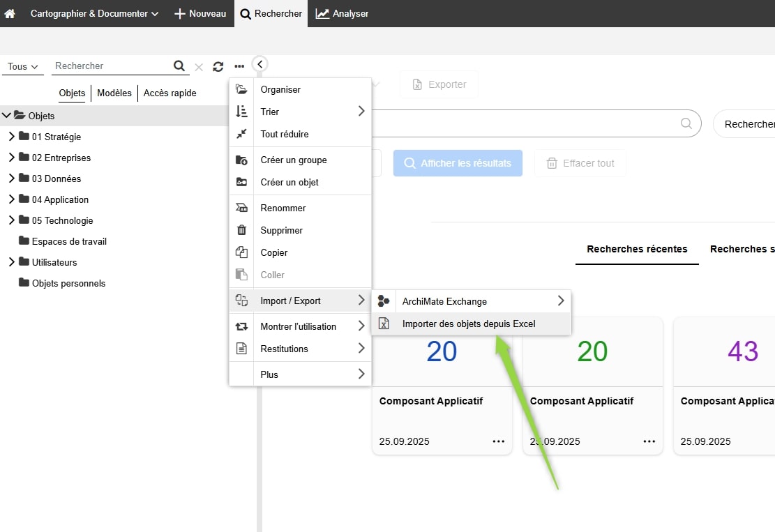Expand the 01 Stratégie folder
Image resolution: width=775 pixels, height=532 pixels.
[11, 137]
